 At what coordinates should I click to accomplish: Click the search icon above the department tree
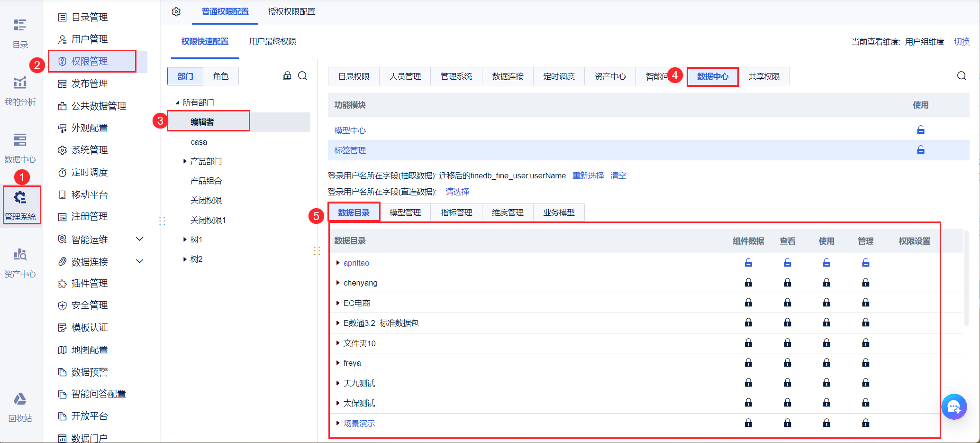point(303,76)
